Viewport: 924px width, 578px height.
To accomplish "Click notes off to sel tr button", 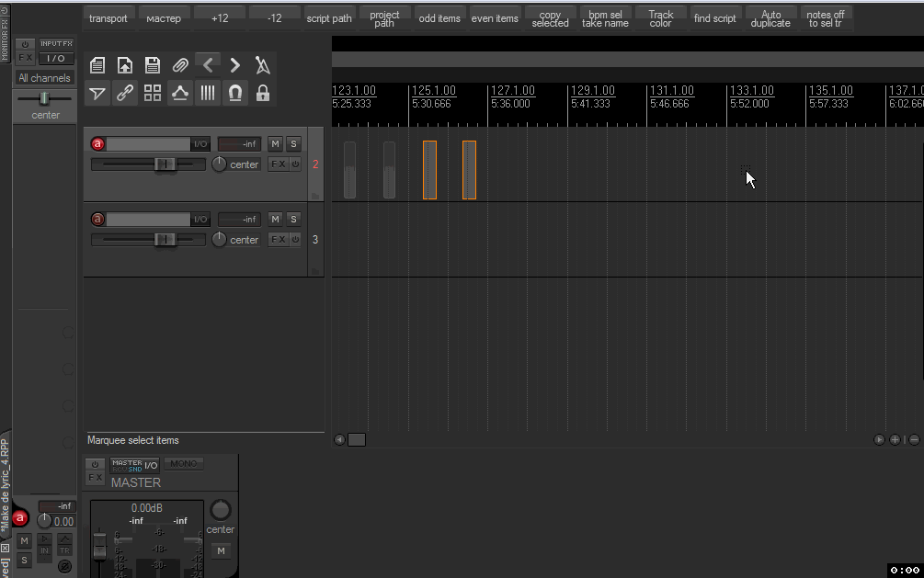I will click(826, 18).
